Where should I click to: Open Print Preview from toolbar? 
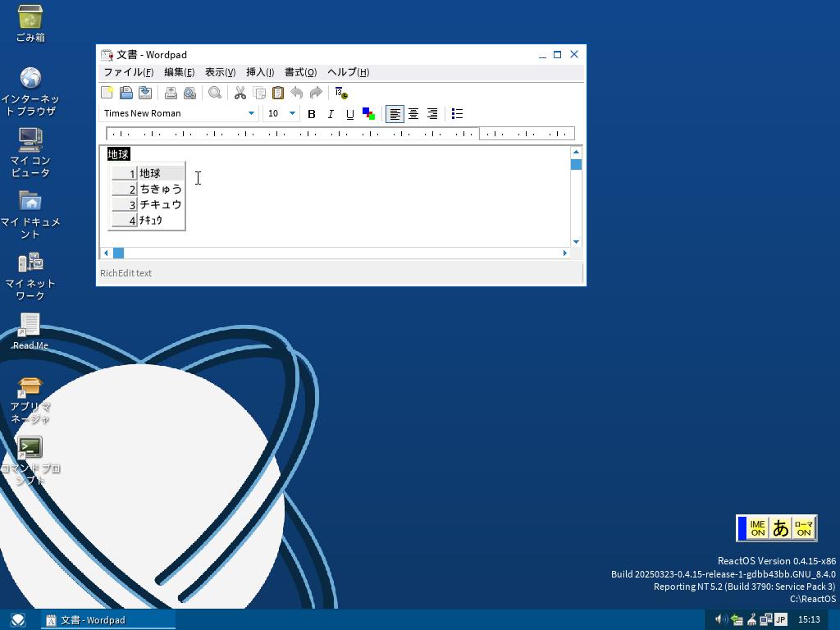[x=189, y=93]
